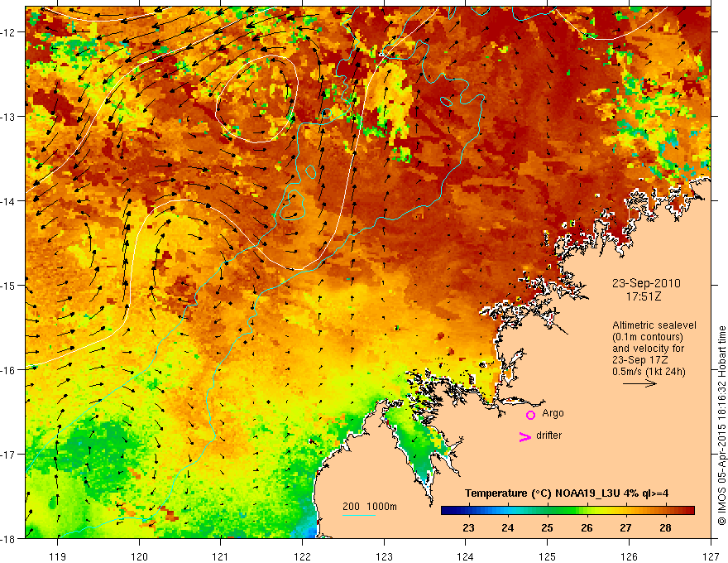The width and height of the screenshot is (728, 563).
Task: Click the time text 17:51Z
Action: pyautogui.click(x=644, y=296)
